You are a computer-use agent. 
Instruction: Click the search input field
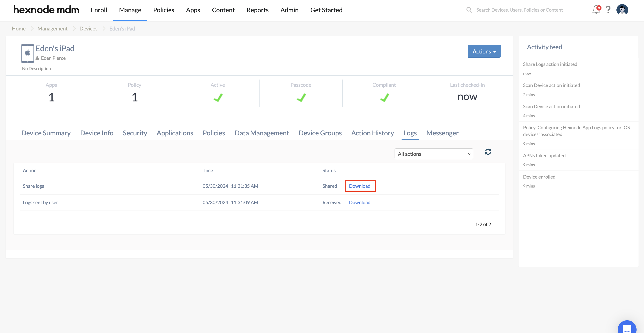point(527,10)
